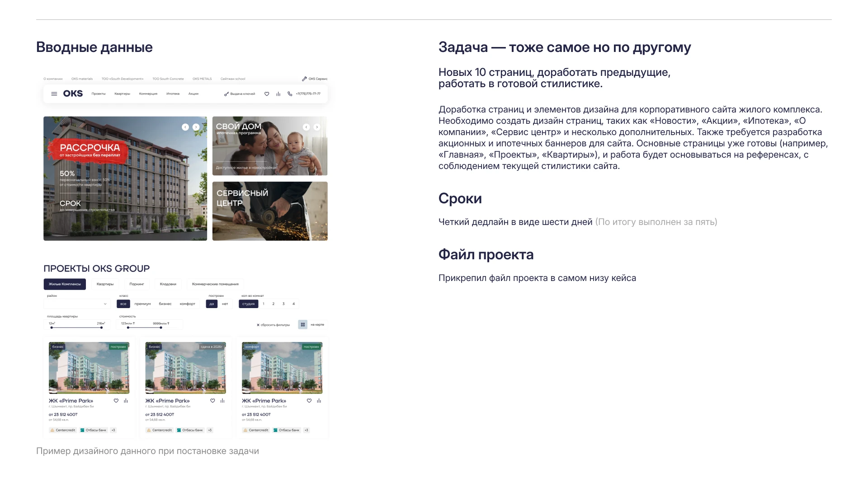
Task: Select the 'премиум' class filter
Action: (142, 304)
